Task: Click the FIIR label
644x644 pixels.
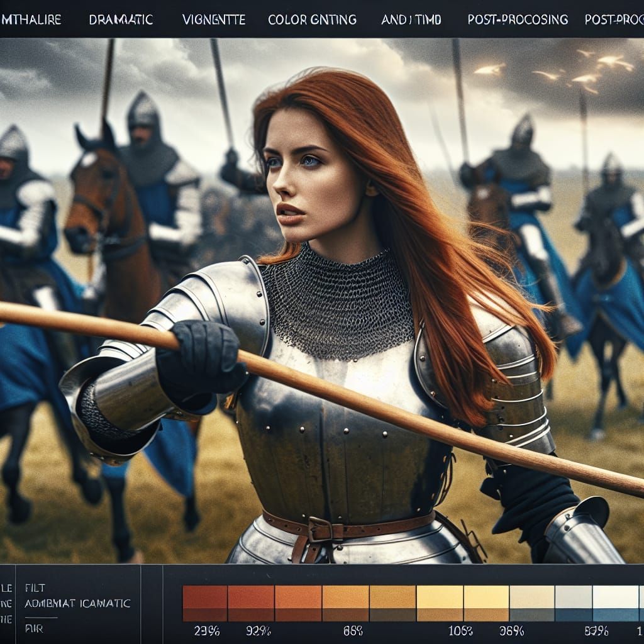Action: 34,629
